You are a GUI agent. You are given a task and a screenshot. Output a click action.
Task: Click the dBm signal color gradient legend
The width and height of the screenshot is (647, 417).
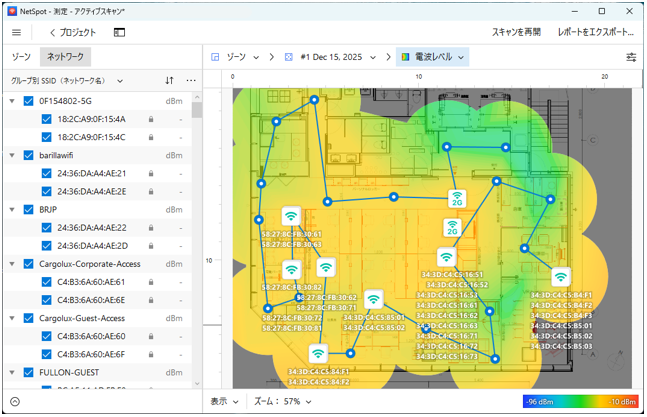581,402
